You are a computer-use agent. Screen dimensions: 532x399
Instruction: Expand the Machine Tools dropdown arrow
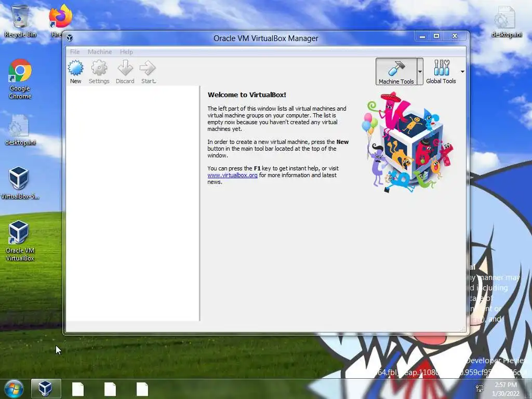(x=420, y=72)
